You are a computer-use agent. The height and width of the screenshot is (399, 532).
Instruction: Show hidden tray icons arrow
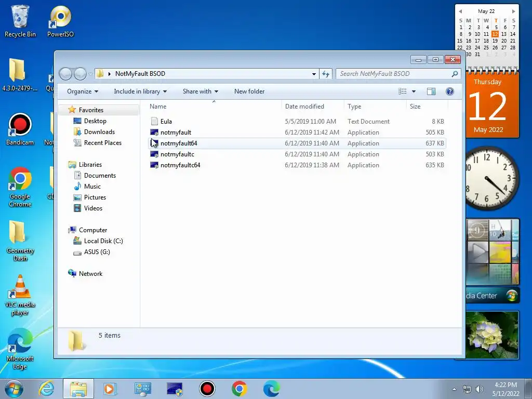(x=454, y=389)
